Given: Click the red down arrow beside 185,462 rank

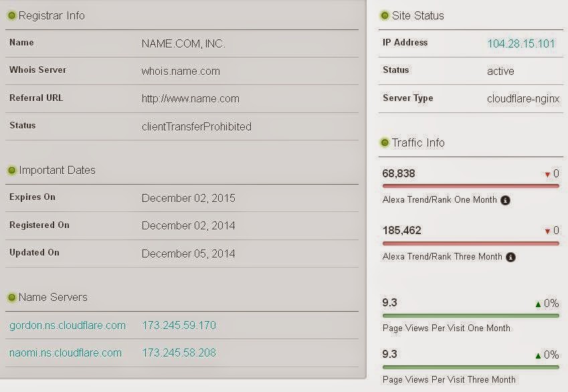Looking at the screenshot, I should 547,231.
